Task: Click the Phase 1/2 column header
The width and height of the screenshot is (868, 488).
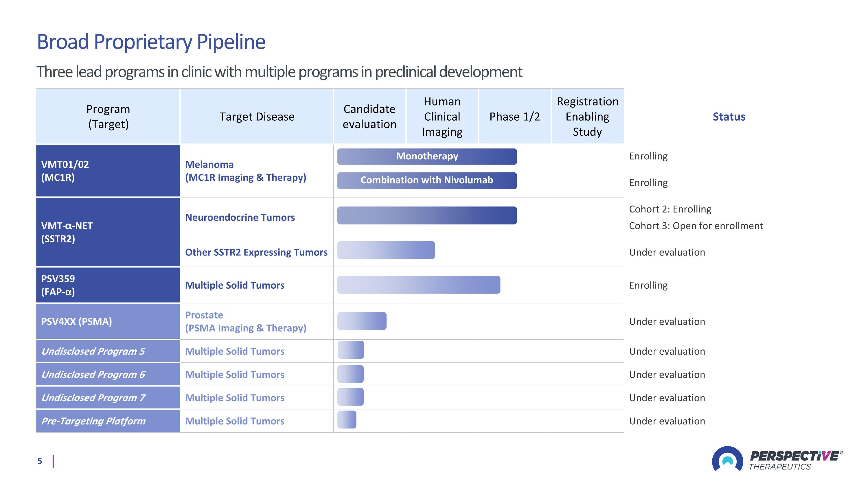Action: [x=514, y=117]
